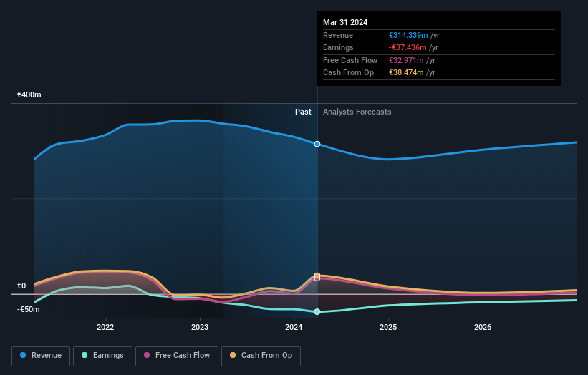Click the Earnings row label in tooltip
The width and height of the screenshot is (588, 375).
click(338, 47)
